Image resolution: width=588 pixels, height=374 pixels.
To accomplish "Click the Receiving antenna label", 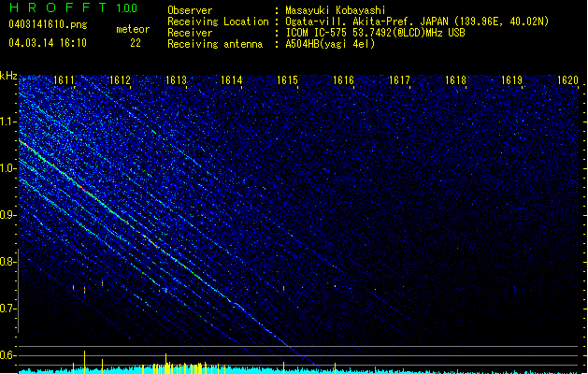I will [x=215, y=44].
